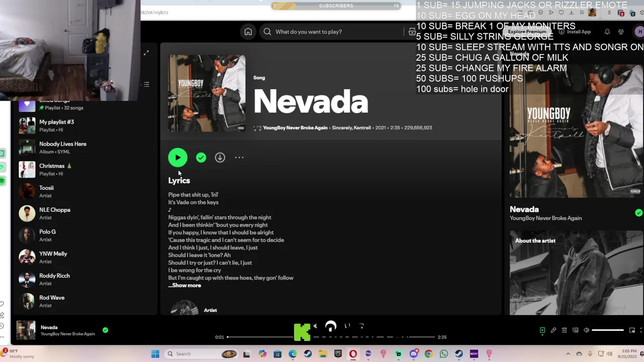Screen dimensions: 644x362
Task: Open the 'About the artist' card
Action: point(577,273)
